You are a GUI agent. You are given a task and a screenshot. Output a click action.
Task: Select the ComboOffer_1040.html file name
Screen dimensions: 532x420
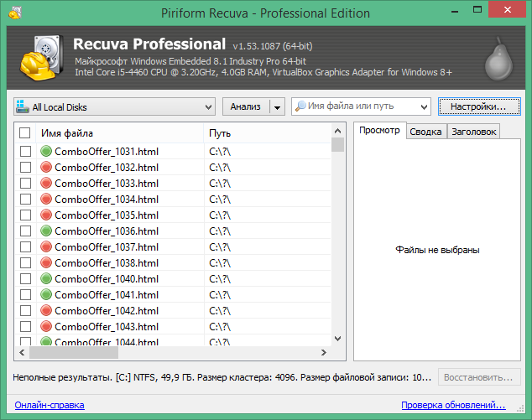(x=107, y=279)
